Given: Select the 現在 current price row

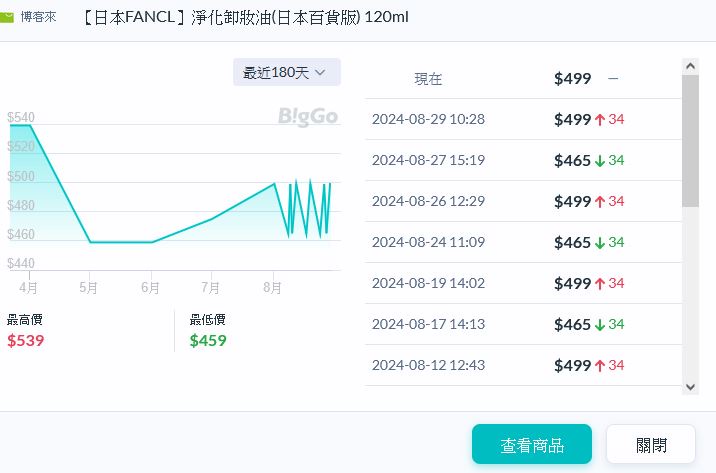Looking at the screenshot, I should click(x=520, y=79).
